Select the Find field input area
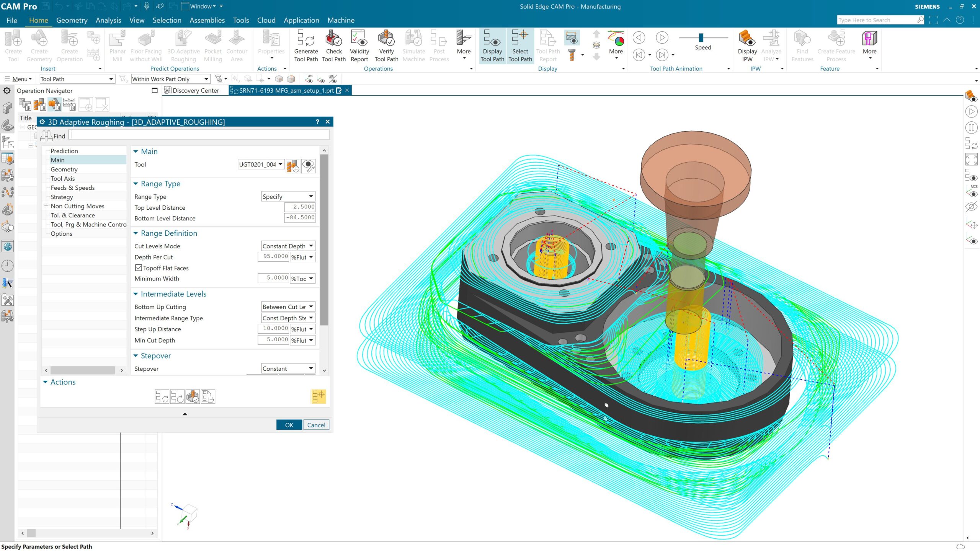 (x=199, y=135)
